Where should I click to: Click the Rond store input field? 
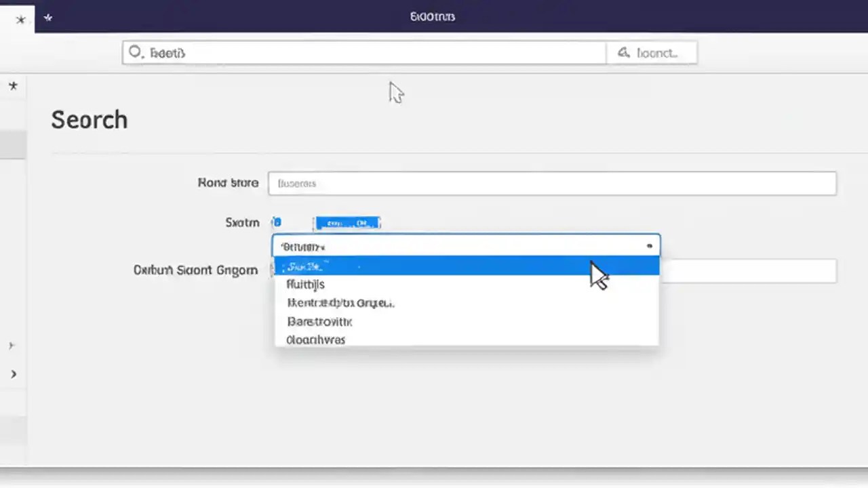[552, 183]
